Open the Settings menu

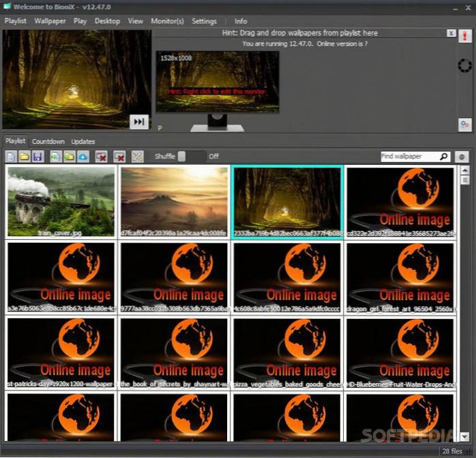pos(204,21)
